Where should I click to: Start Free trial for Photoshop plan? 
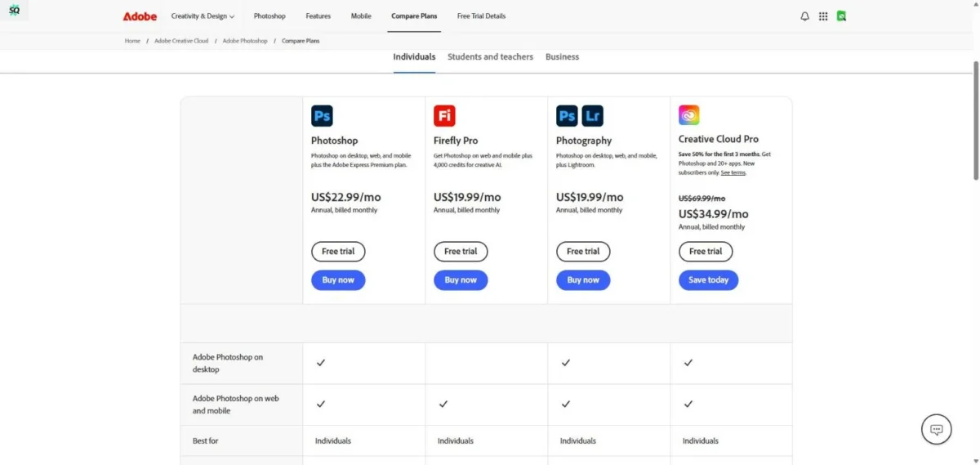pyautogui.click(x=338, y=252)
